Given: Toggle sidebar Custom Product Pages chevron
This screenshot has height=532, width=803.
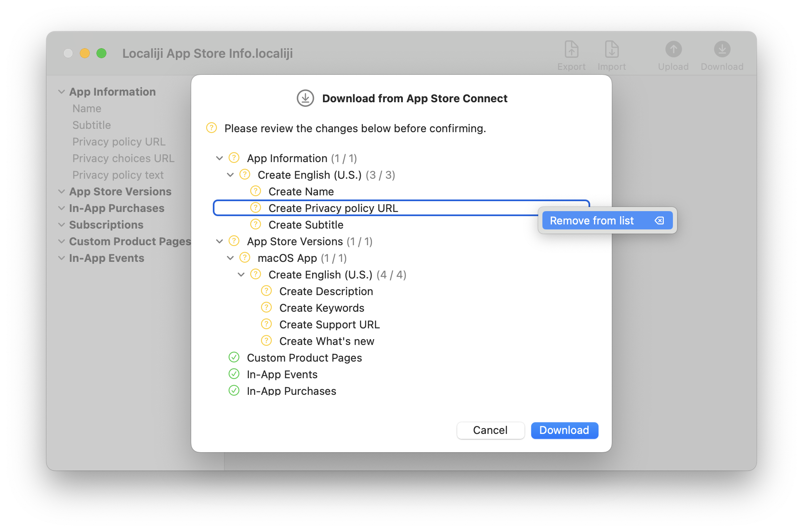Looking at the screenshot, I should pos(62,241).
